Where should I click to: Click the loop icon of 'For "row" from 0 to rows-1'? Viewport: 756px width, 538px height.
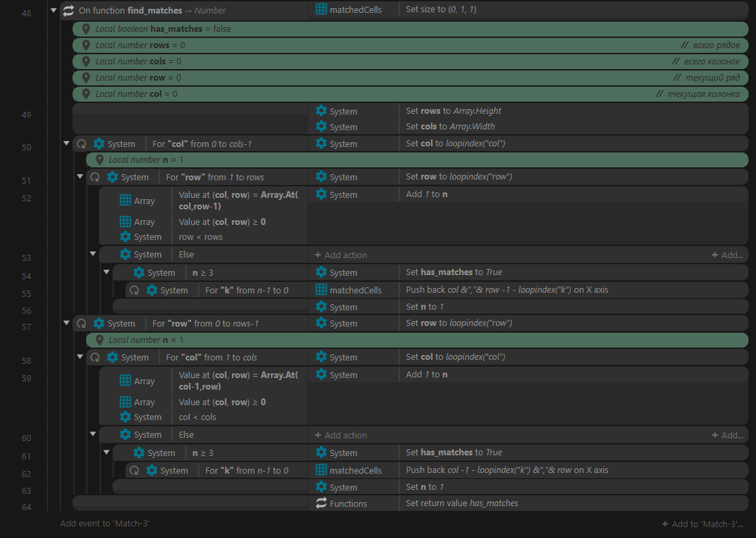click(x=81, y=323)
